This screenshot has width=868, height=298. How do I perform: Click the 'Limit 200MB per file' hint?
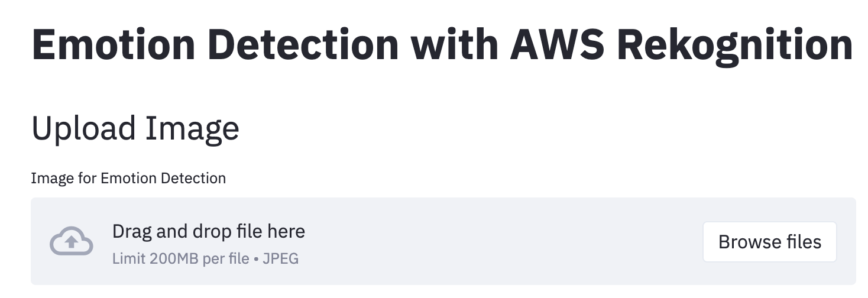(x=180, y=258)
